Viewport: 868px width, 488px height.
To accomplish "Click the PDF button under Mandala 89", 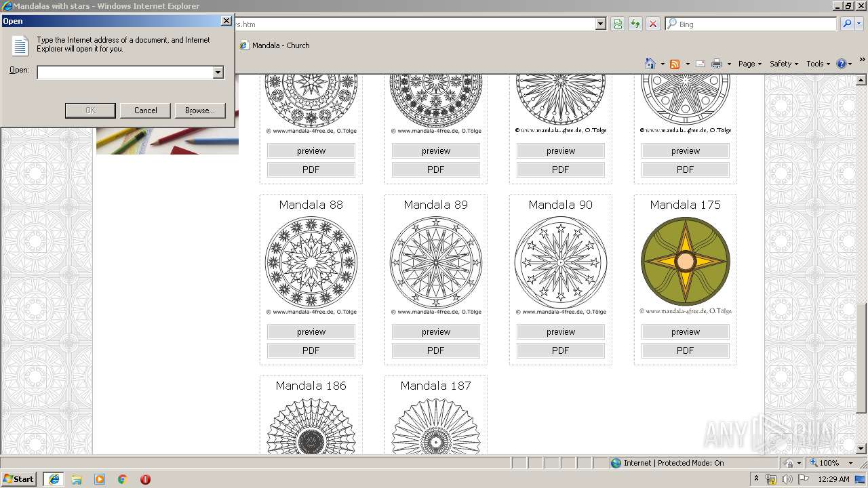I will (435, 350).
